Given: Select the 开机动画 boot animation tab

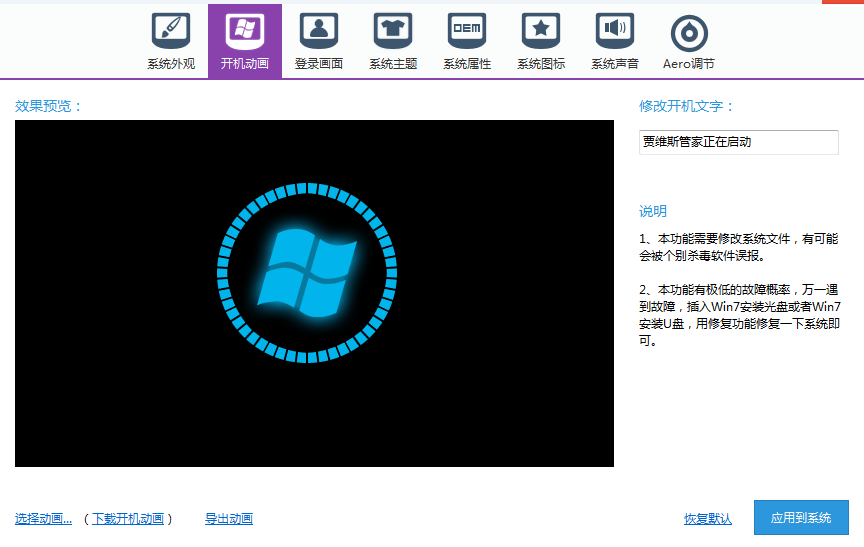Looking at the screenshot, I should tap(245, 42).
